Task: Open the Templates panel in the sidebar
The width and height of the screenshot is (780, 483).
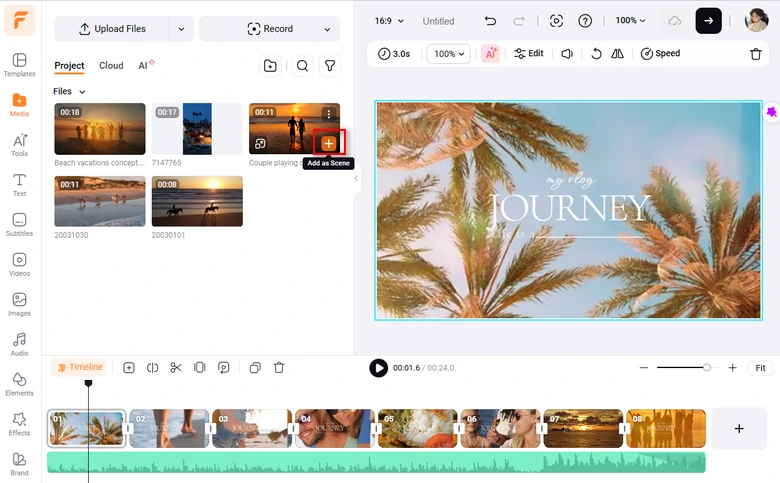Action: point(19,65)
